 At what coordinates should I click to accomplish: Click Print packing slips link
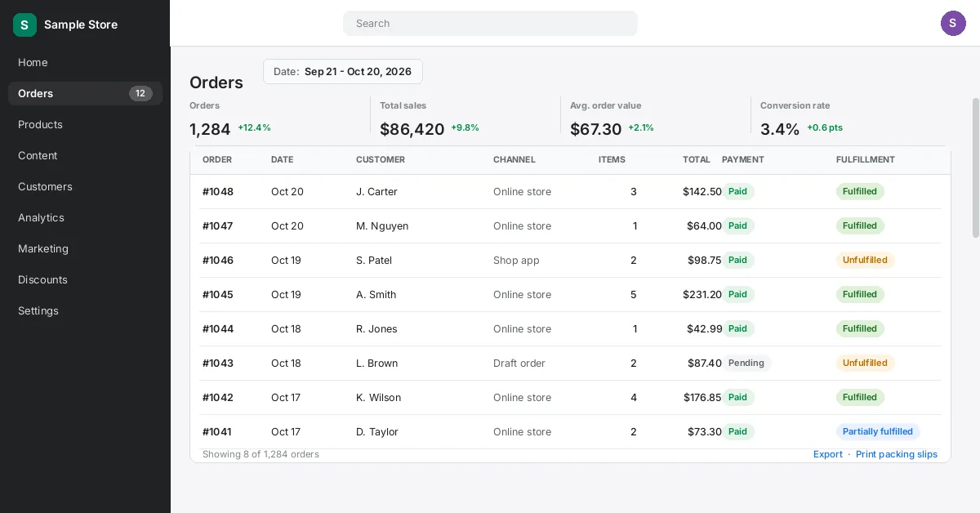pos(897,454)
